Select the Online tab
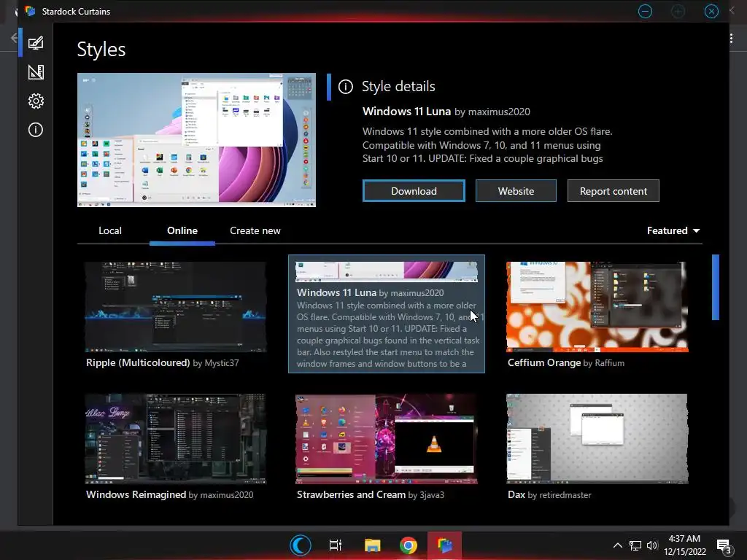 [182, 230]
